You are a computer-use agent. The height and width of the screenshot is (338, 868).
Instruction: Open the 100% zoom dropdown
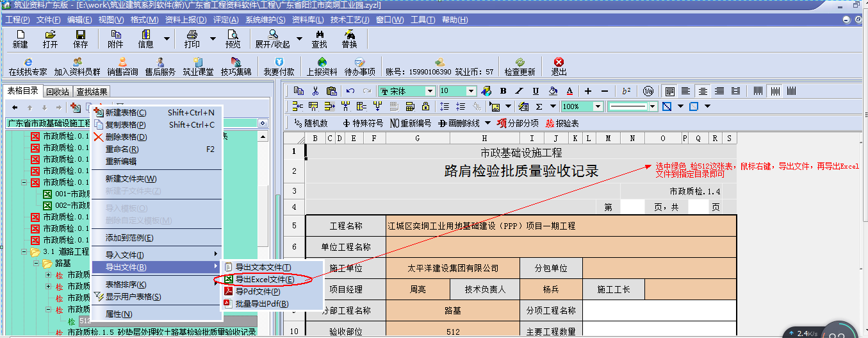[598, 106]
